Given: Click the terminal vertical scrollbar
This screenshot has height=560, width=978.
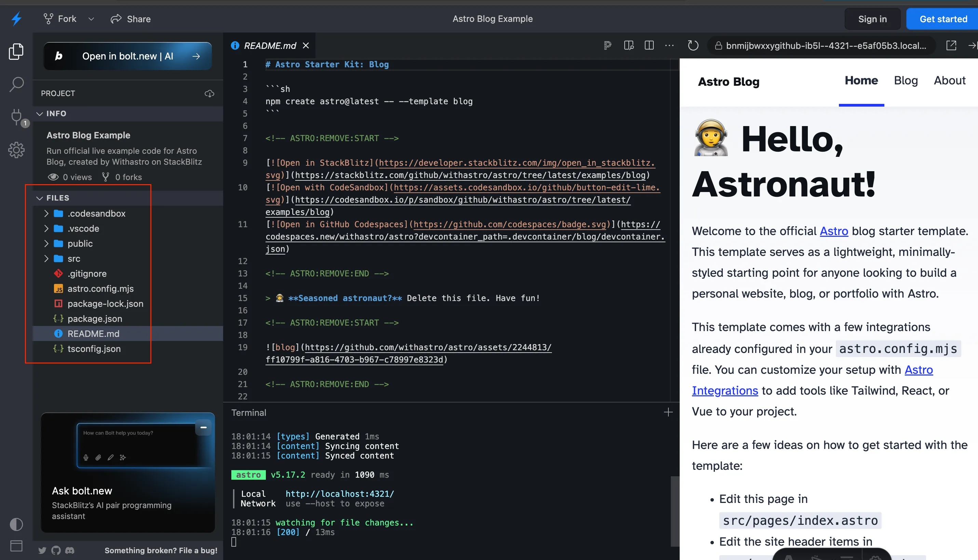Looking at the screenshot, I should (x=675, y=511).
